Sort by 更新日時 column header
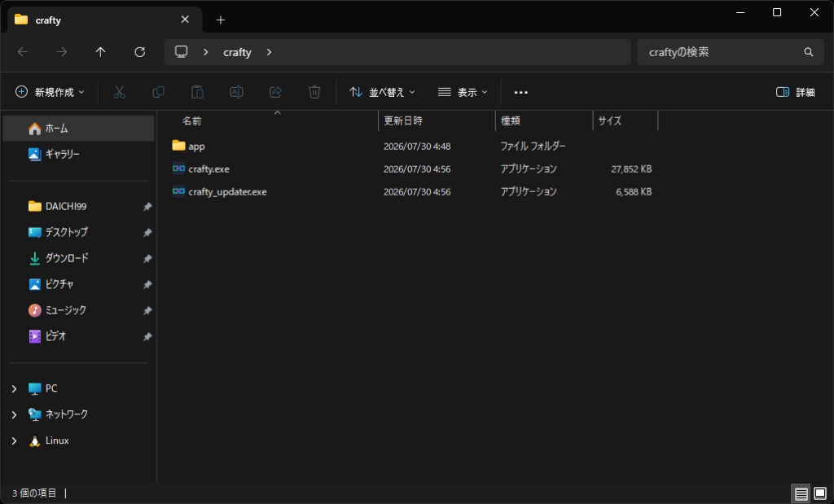Screen dimensions: 834x504 437,121
